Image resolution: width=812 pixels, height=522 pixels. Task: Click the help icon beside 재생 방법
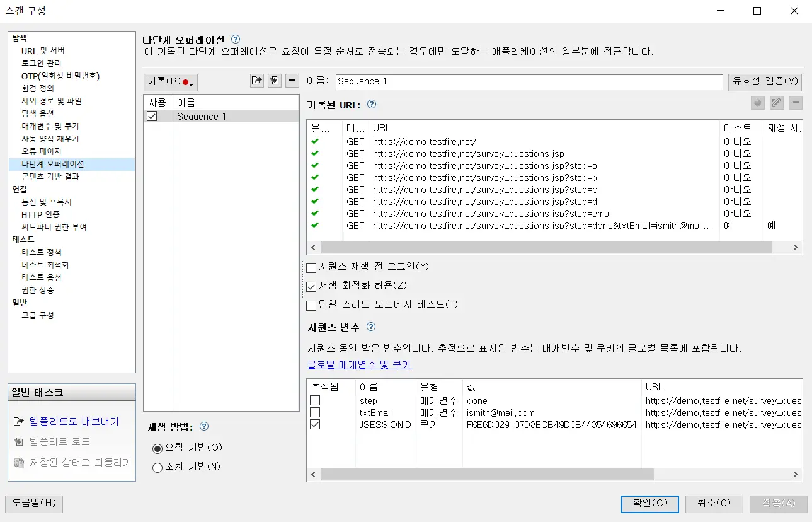click(x=203, y=426)
